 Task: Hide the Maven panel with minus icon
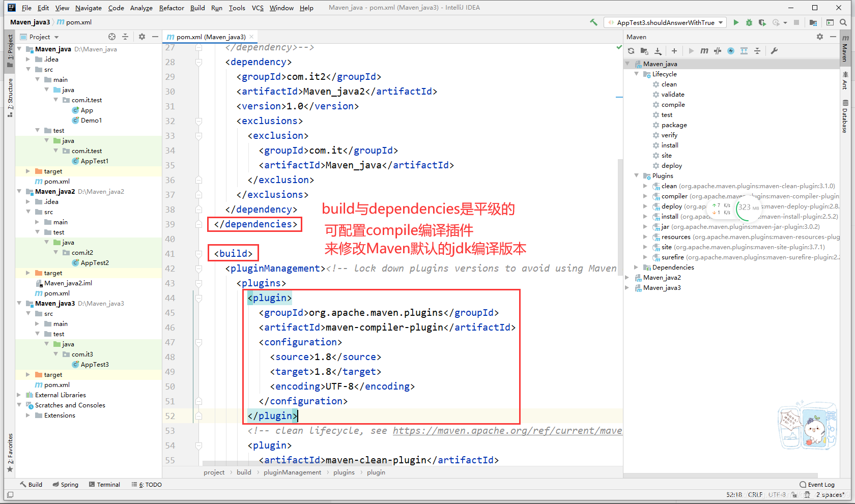click(x=833, y=37)
